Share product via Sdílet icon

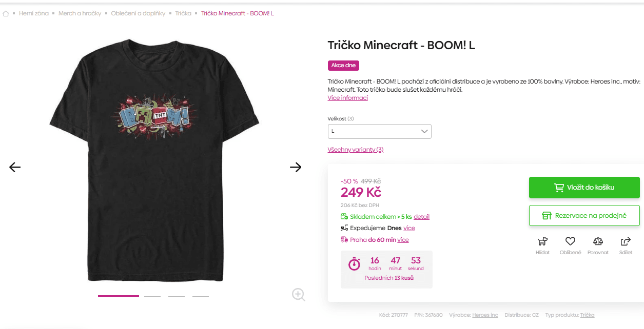click(x=626, y=244)
